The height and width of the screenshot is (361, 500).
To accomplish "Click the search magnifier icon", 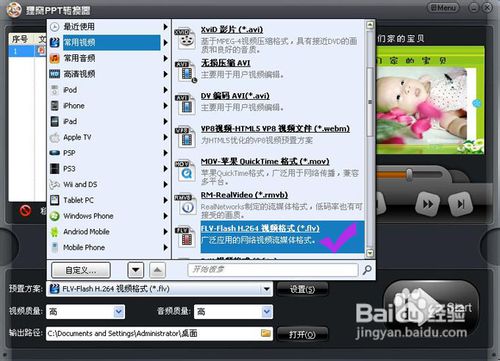I will 367,270.
